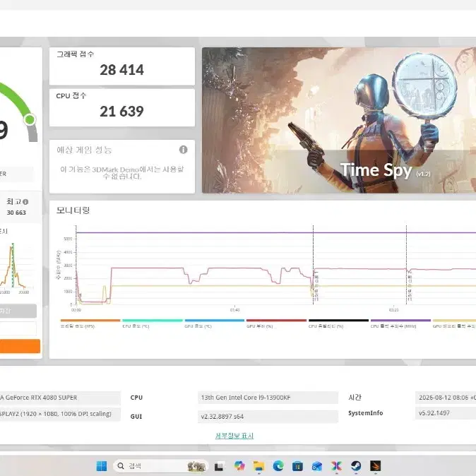This screenshot has width=476, height=476.
Task: Open Copilot from the taskbar
Action: click(x=239, y=465)
